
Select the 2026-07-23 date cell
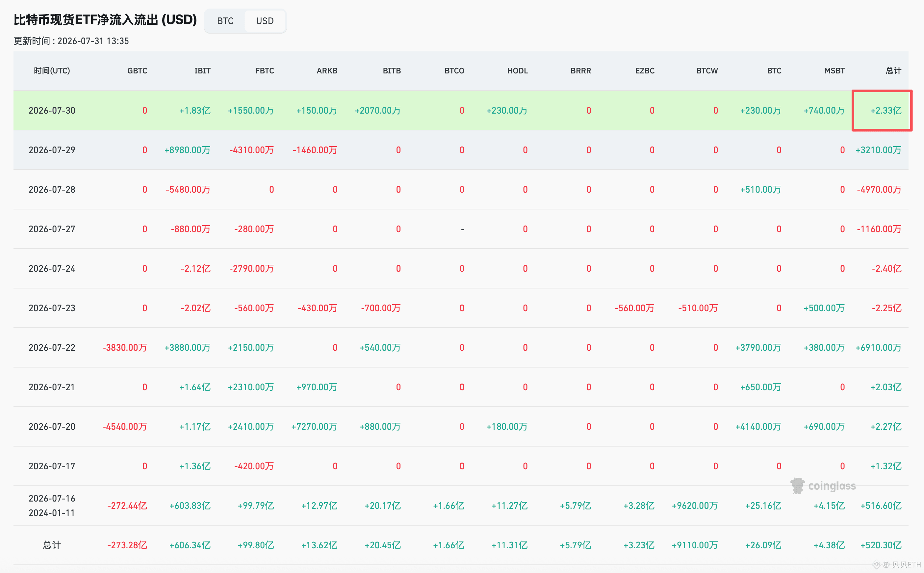pyautogui.click(x=52, y=308)
